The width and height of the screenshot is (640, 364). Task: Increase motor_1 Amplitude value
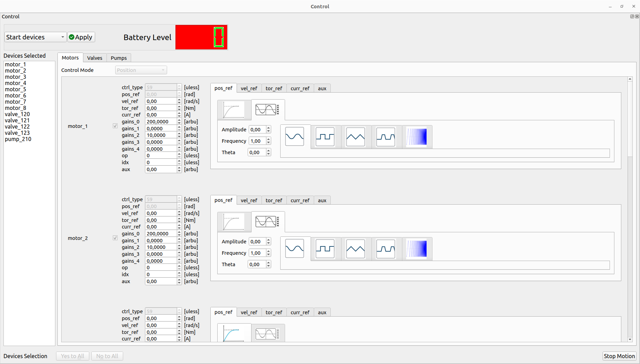pos(268,128)
